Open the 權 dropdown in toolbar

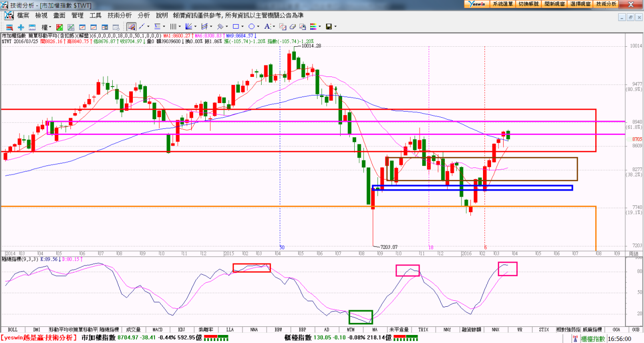click(46, 27)
